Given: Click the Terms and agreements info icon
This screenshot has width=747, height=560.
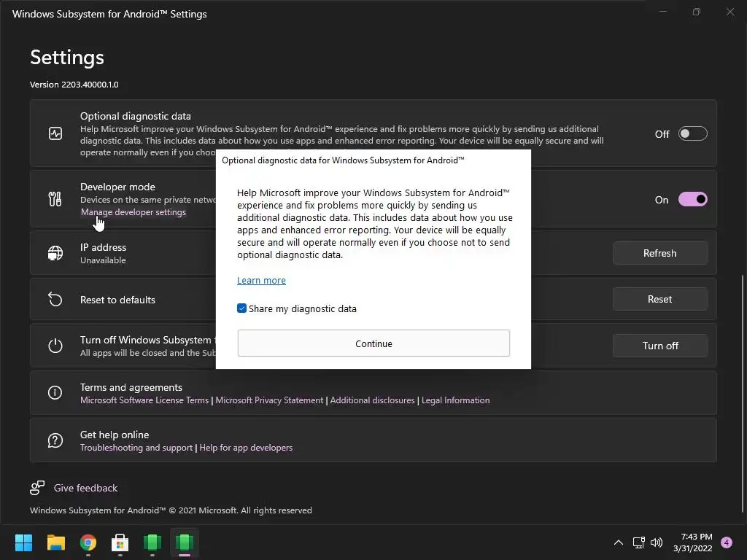Looking at the screenshot, I should pos(55,392).
